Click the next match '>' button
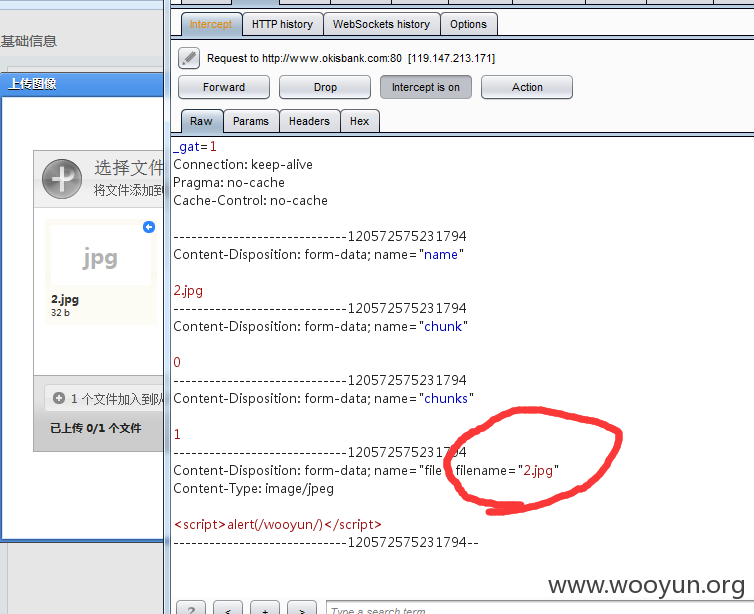 pyautogui.click(x=302, y=609)
